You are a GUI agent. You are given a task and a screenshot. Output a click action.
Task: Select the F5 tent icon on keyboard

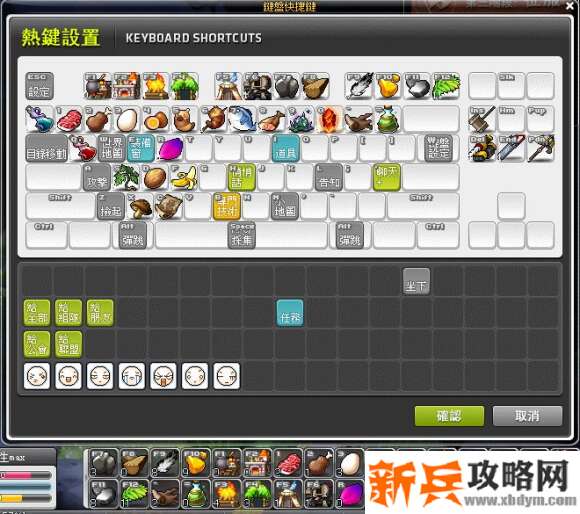[228, 86]
